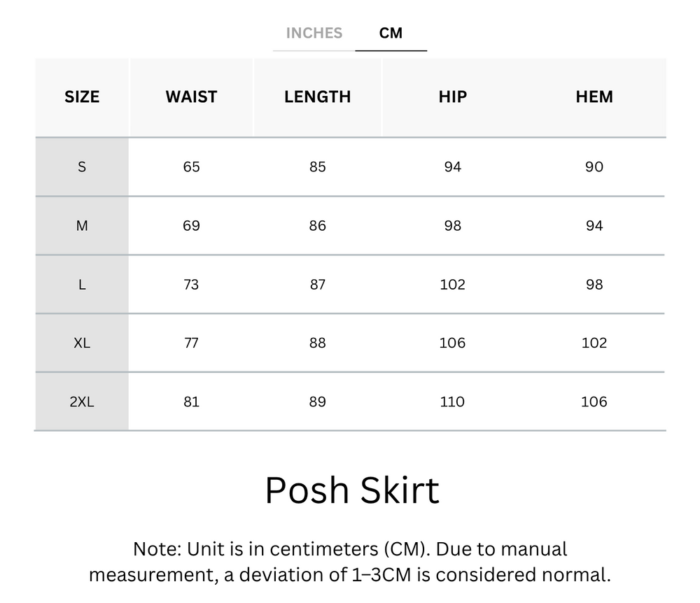The width and height of the screenshot is (700, 603).
Task: Select the CM unit tab
Action: (391, 34)
